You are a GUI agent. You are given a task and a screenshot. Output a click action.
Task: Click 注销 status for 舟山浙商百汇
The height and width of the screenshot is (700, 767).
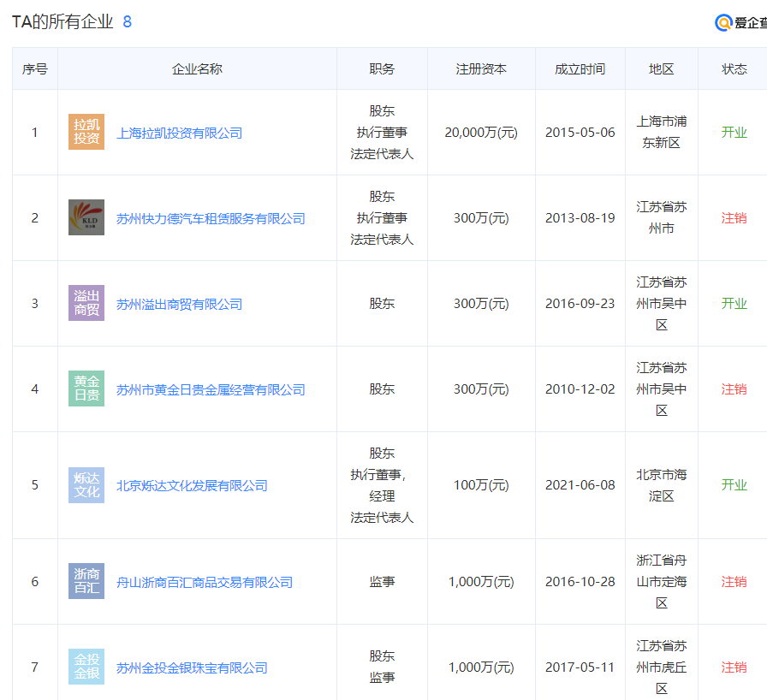pos(734,582)
